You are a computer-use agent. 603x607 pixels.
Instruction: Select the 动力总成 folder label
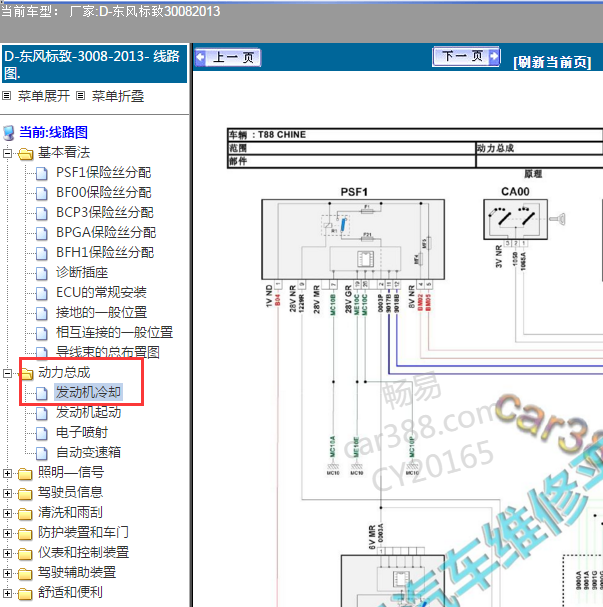coord(64,372)
